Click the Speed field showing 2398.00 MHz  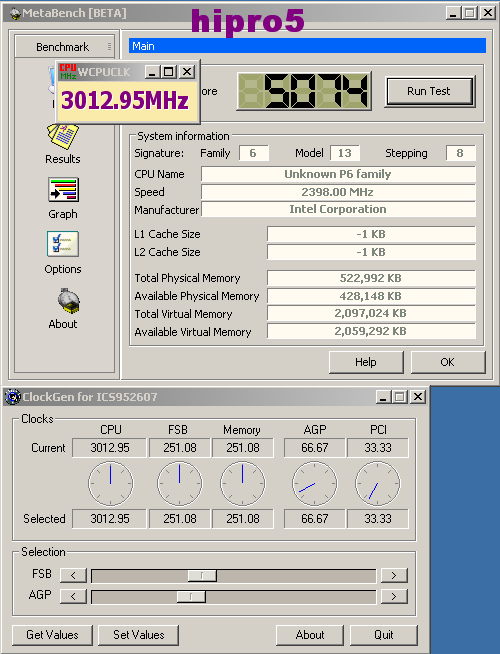pyautogui.click(x=338, y=192)
